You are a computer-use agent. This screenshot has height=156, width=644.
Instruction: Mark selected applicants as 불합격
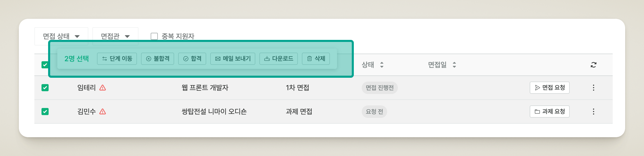[x=158, y=59]
